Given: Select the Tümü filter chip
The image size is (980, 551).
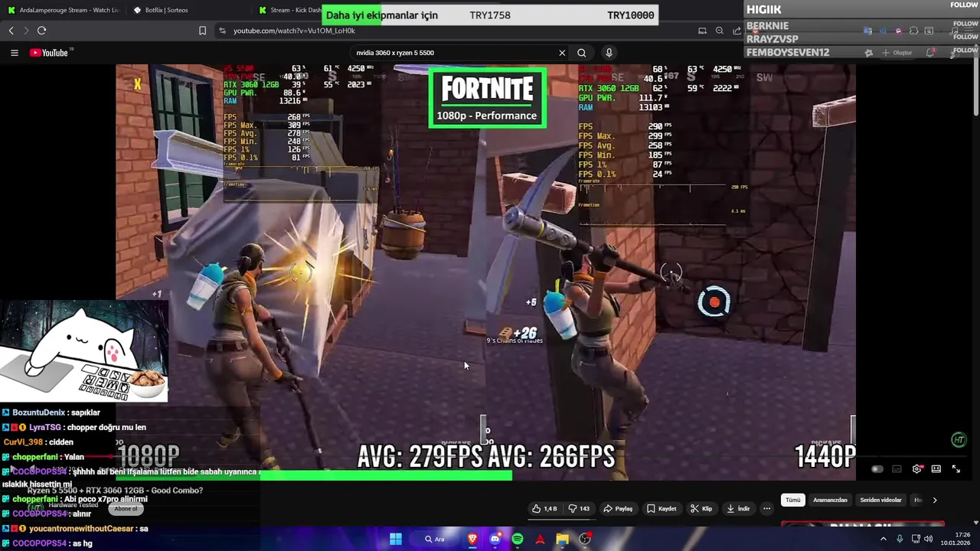Looking at the screenshot, I should tap(792, 500).
